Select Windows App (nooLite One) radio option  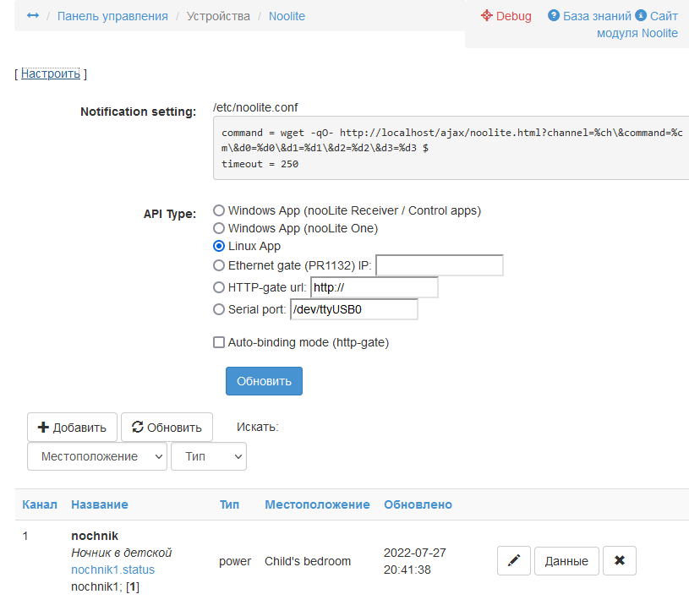(x=219, y=228)
